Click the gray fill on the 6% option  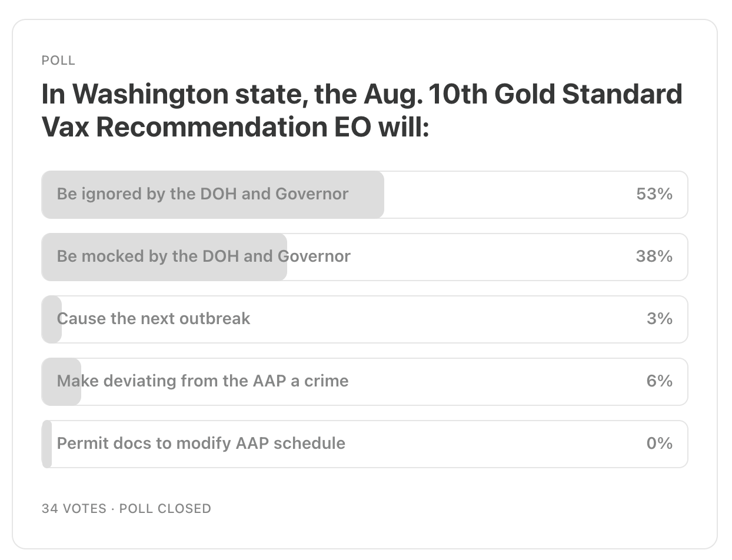tap(61, 382)
